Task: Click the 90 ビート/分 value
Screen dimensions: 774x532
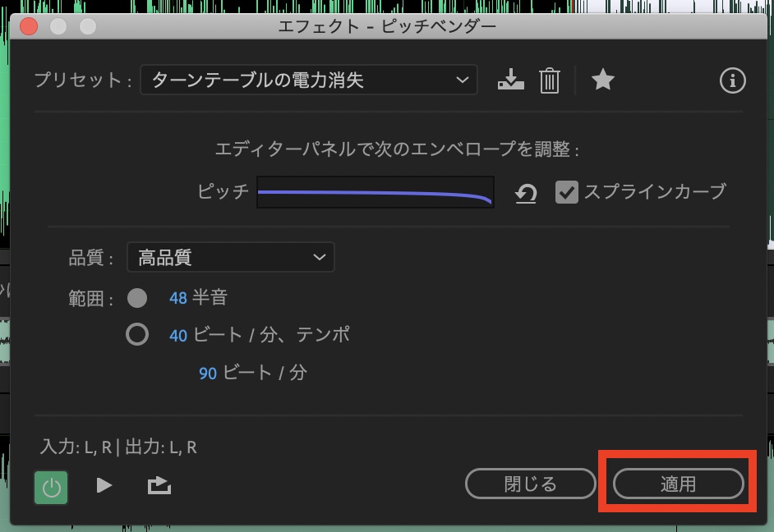Action: coord(208,374)
